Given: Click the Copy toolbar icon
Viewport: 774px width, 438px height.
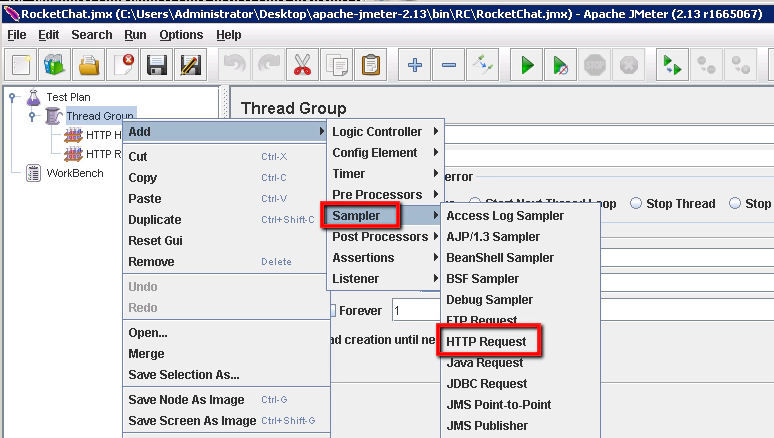Looking at the screenshot, I should [337, 65].
